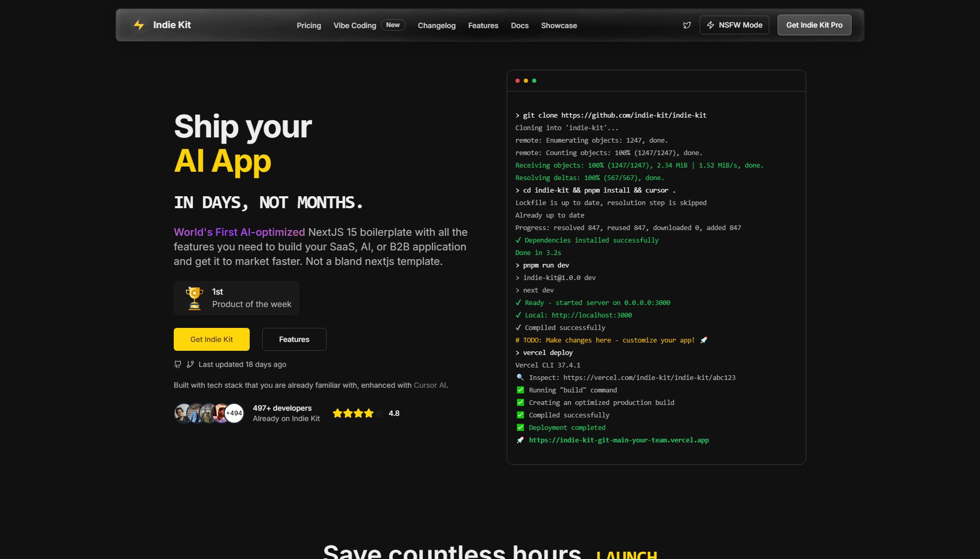Open the Cursor AI link

pyautogui.click(x=430, y=385)
